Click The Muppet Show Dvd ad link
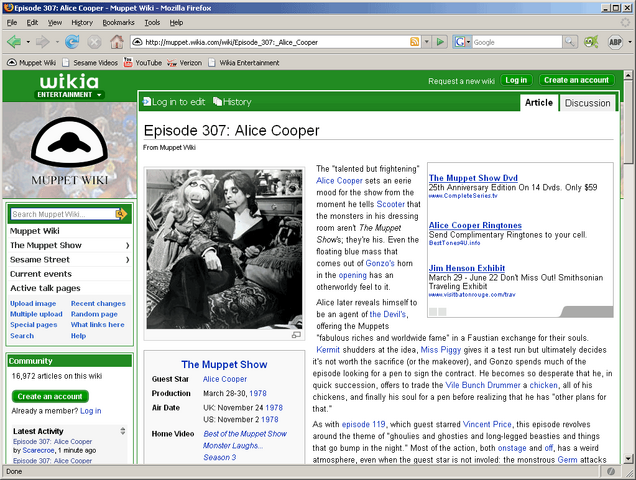636x480 pixels. tap(473, 178)
